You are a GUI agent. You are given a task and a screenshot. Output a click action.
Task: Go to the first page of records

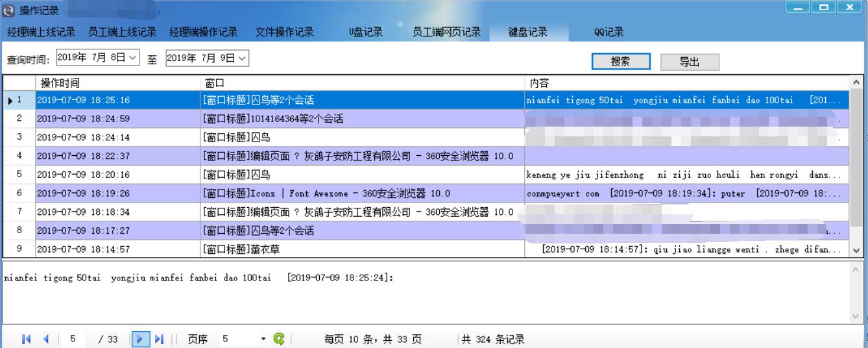point(26,339)
